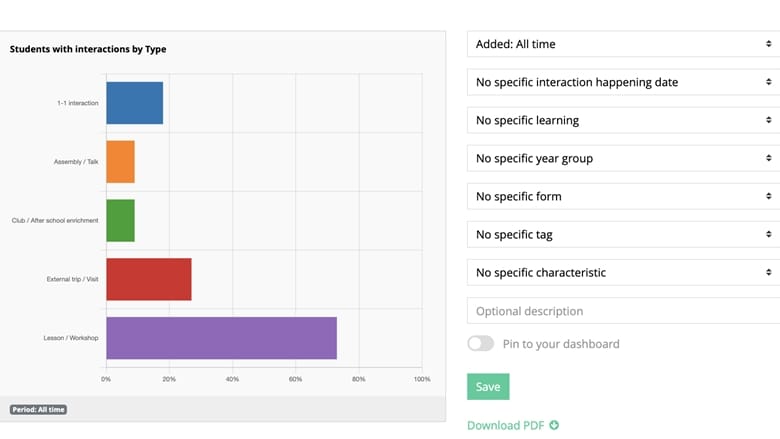Click the Download PDF link
780x439 pixels.
click(506, 425)
